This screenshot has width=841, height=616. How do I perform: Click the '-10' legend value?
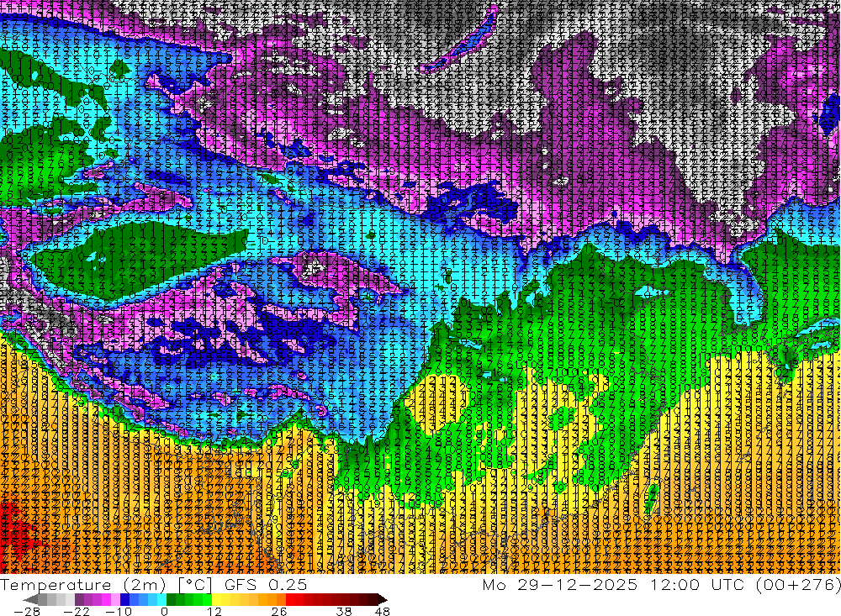119,611
